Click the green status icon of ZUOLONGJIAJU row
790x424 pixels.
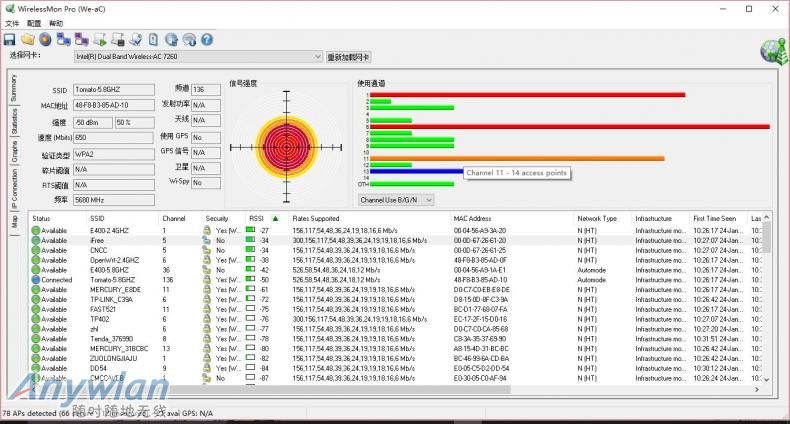point(36,359)
